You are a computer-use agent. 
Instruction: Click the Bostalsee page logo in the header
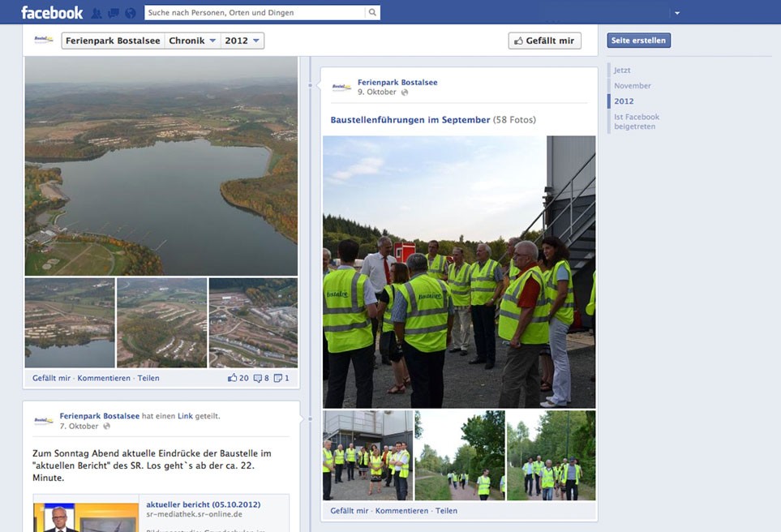point(44,40)
